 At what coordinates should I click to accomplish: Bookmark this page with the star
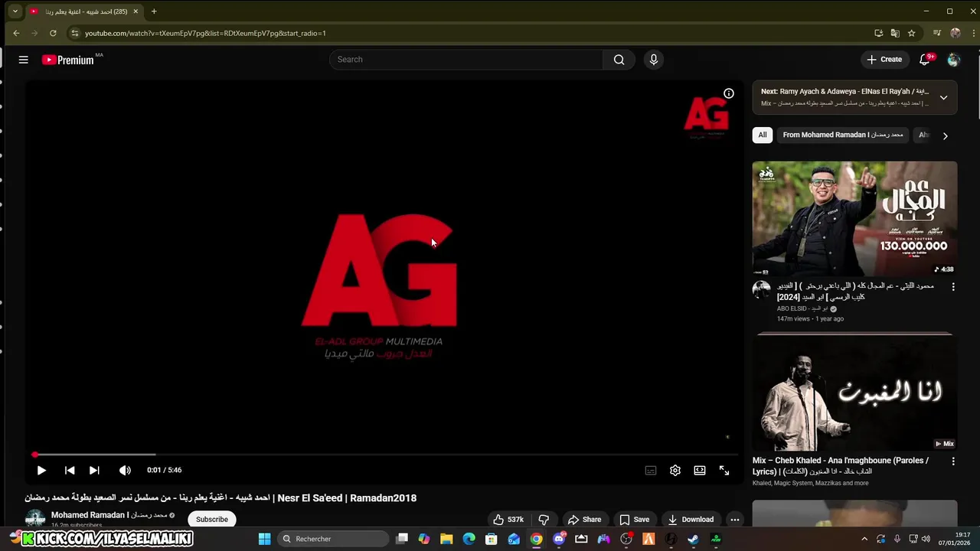click(x=911, y=33)
